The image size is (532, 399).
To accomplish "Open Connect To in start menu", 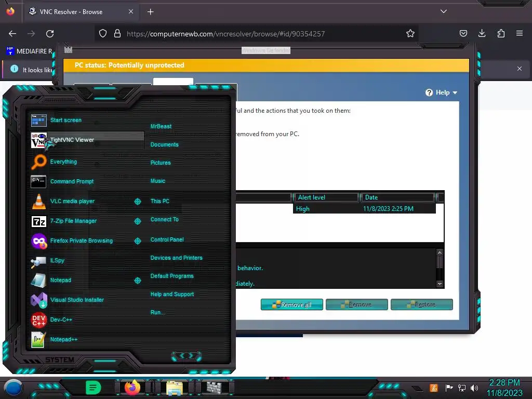I will pyautogui.click(x=164, y=220).
